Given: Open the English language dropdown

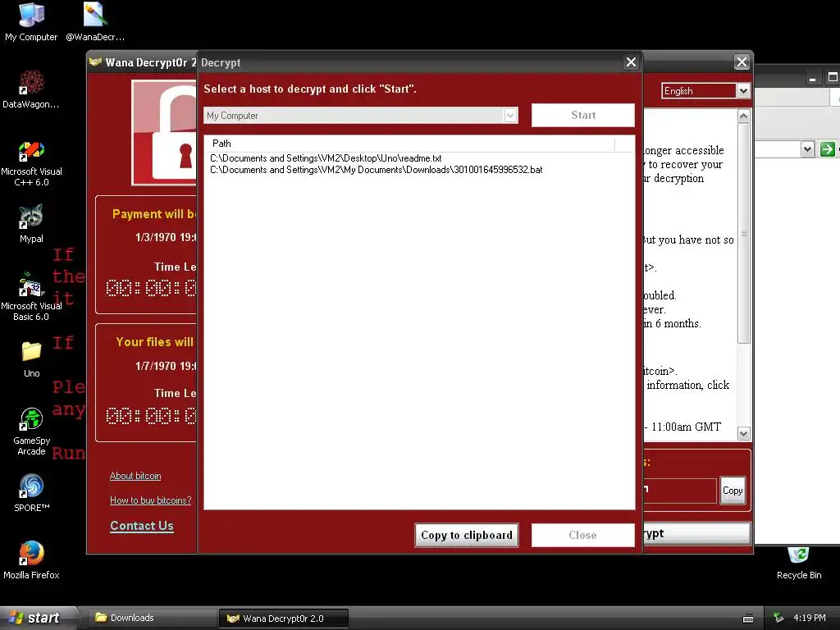Looking at the screenshot, I should (x=743, y=90).
